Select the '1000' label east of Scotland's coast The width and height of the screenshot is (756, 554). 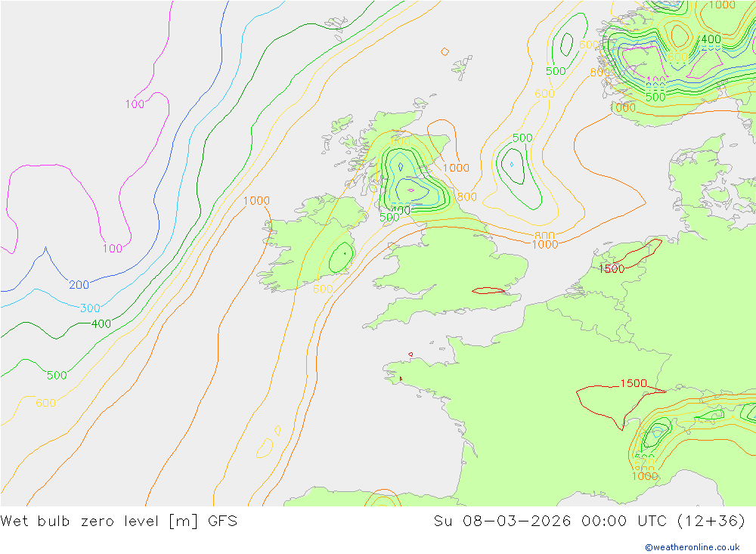456,168
